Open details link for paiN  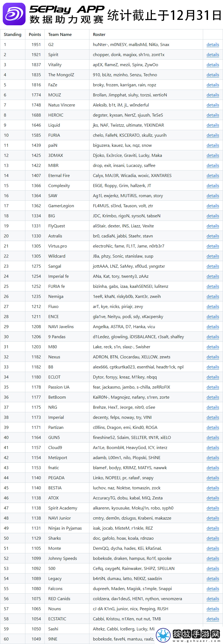coord(213,145)
